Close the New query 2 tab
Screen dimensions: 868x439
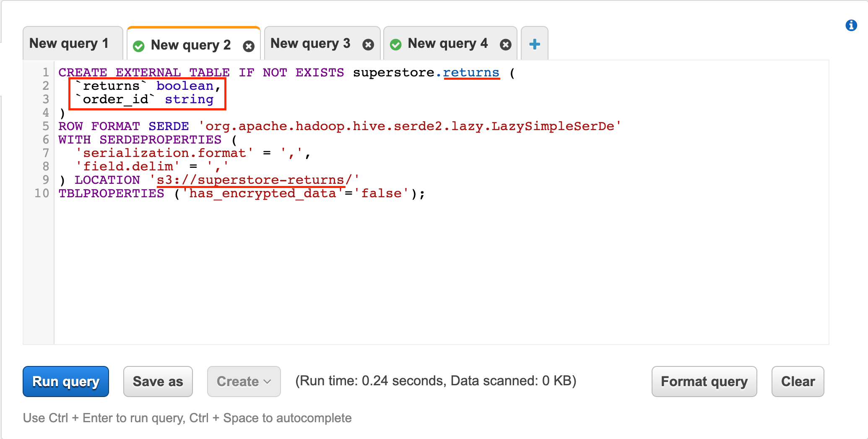tap(249, 46)
